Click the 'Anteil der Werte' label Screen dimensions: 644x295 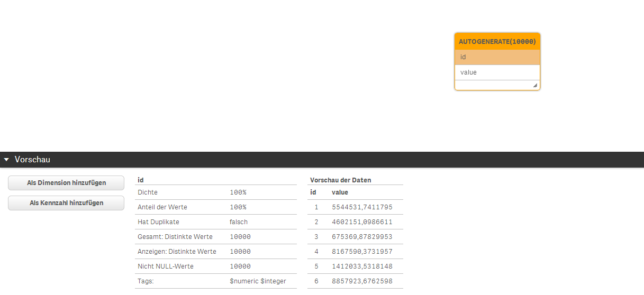tap(162, 207)
